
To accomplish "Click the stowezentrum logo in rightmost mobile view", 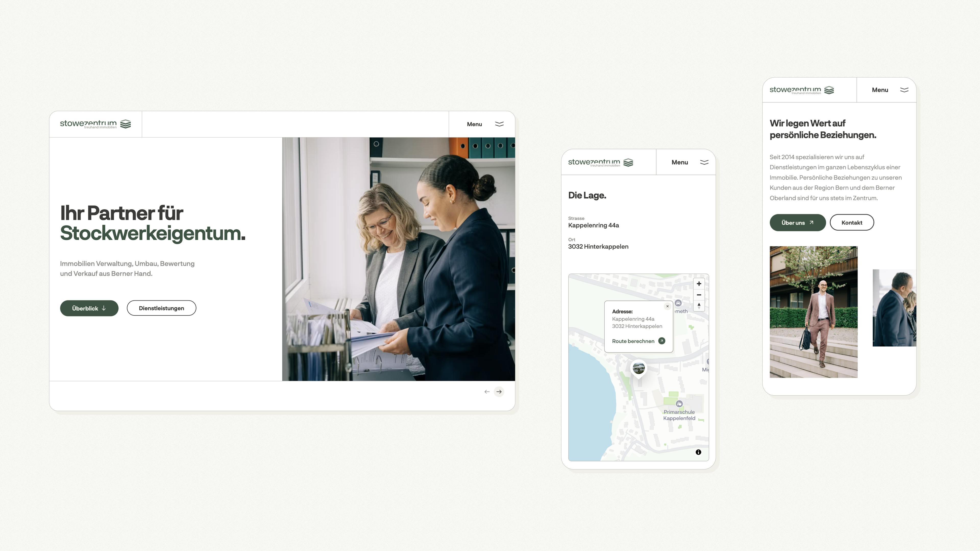I will (x=802, y=90).
